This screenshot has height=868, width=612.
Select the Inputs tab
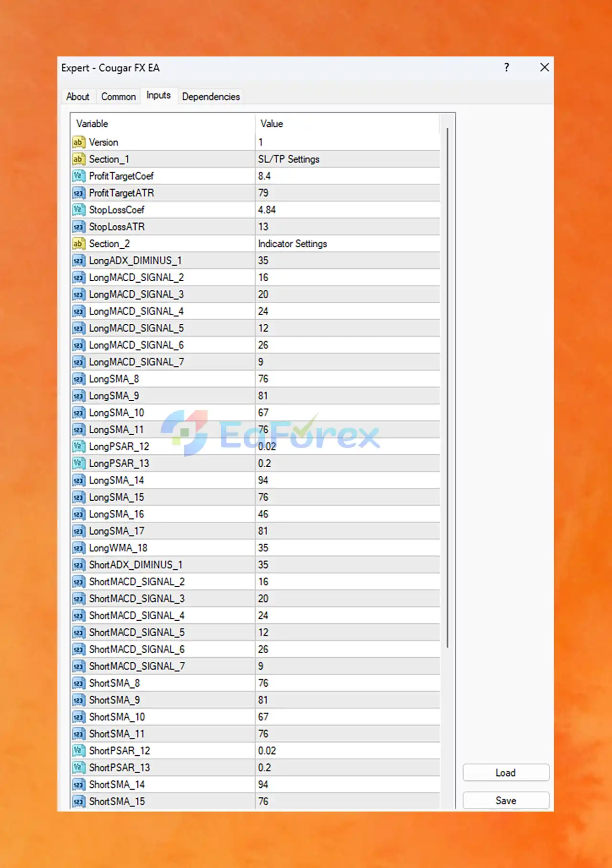coord(158,95)
